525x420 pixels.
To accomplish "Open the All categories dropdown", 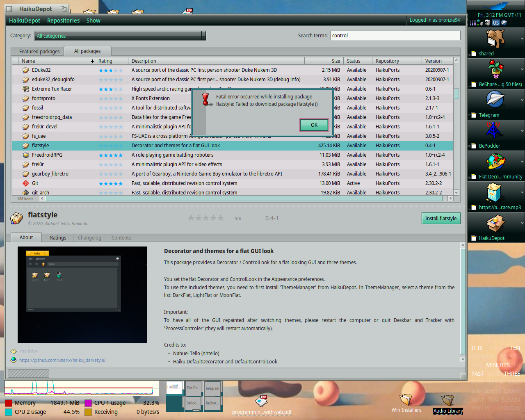I will point(120,36).
